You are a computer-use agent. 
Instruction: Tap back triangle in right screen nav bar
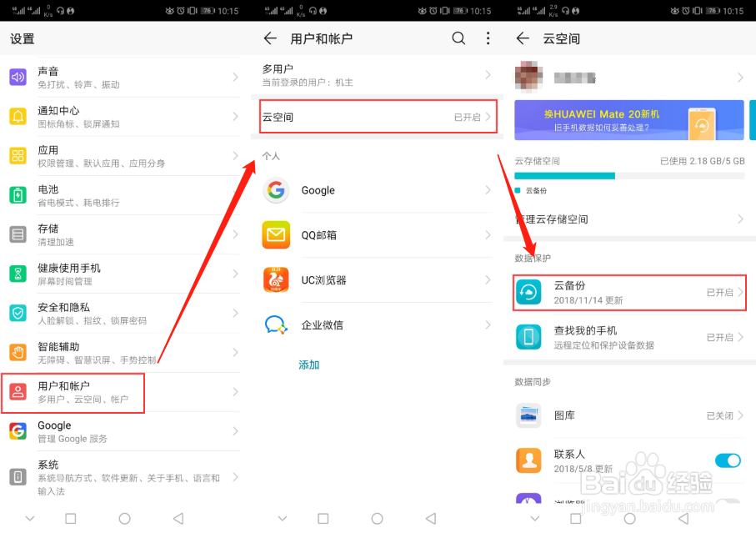point(683,519)
